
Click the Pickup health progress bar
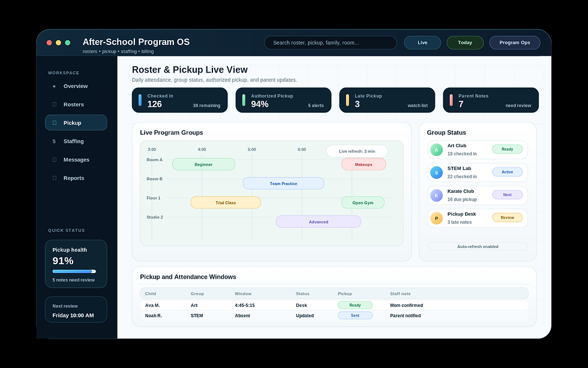(74, 271)
